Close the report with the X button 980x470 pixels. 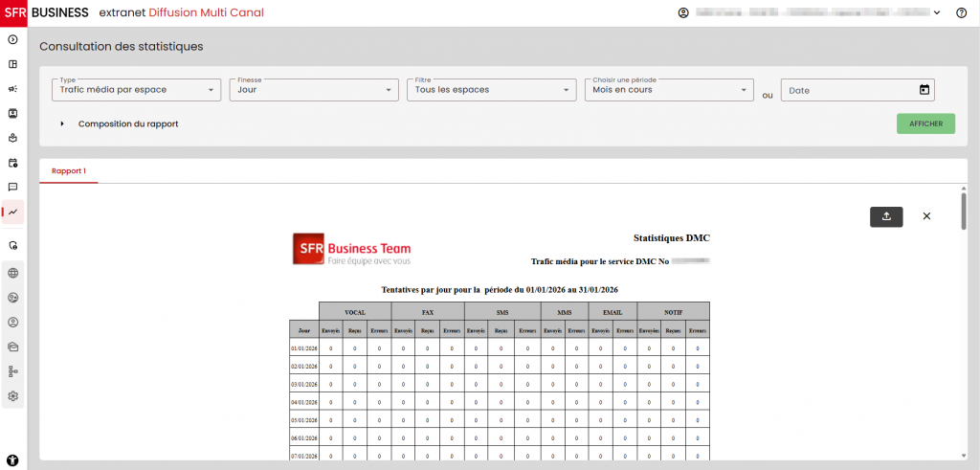click(x=926, y=216)
